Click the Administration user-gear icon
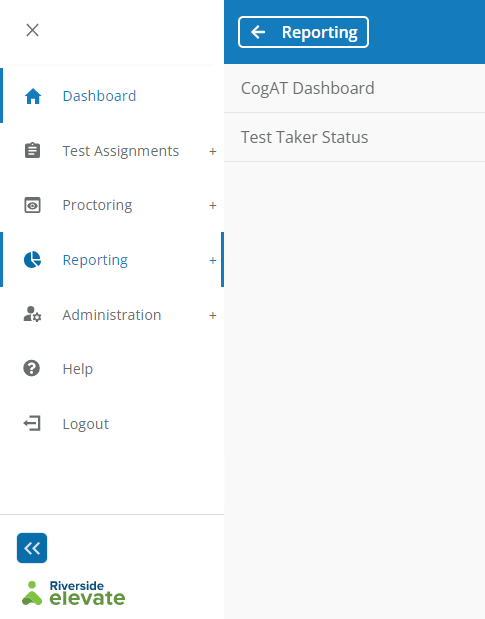 32,314
